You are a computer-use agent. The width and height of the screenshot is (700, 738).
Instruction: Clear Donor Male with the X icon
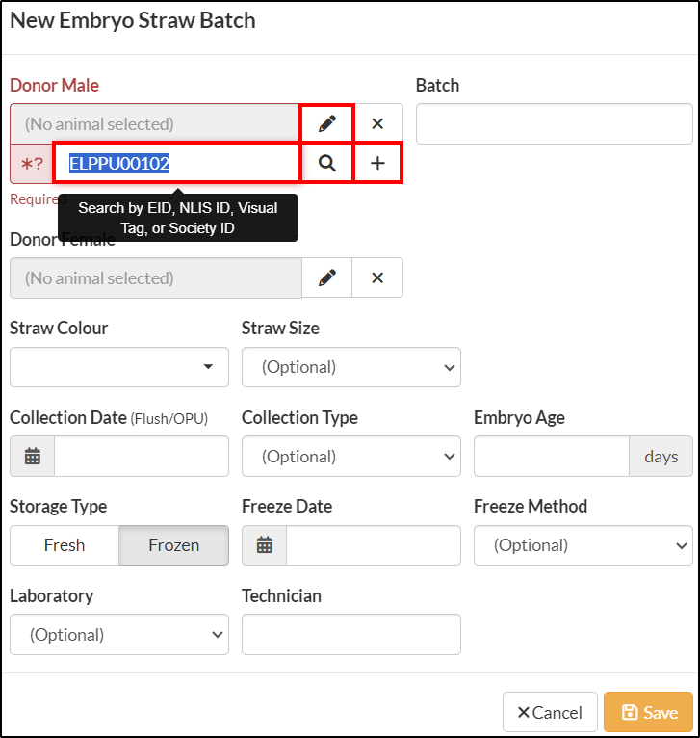point(377,123)
